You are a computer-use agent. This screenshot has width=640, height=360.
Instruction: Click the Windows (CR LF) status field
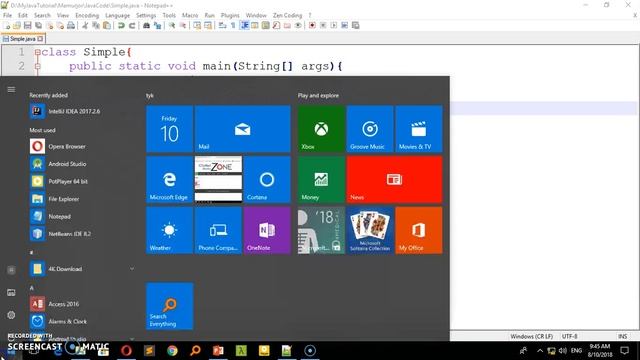531,336
